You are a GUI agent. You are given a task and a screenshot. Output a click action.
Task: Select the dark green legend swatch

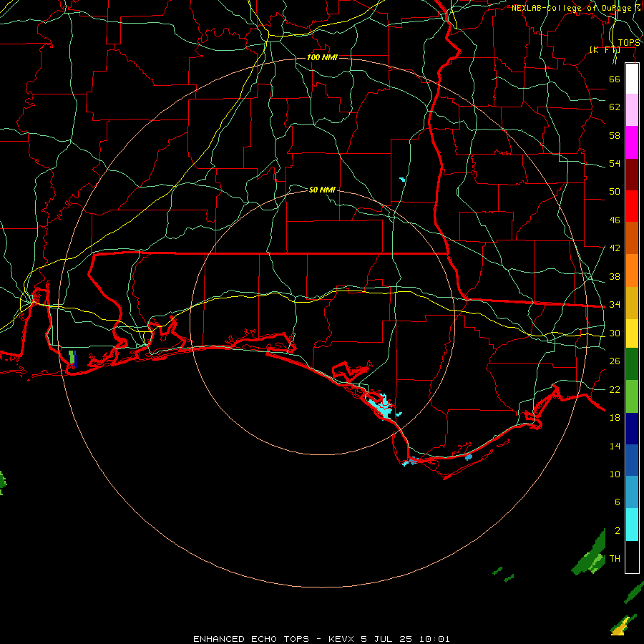[x=632, y=364]
